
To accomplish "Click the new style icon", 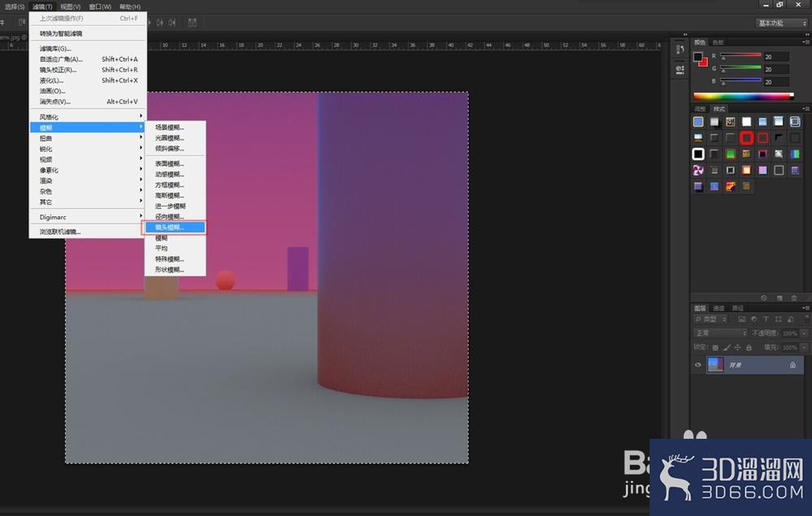I will (x=780, y=298).
